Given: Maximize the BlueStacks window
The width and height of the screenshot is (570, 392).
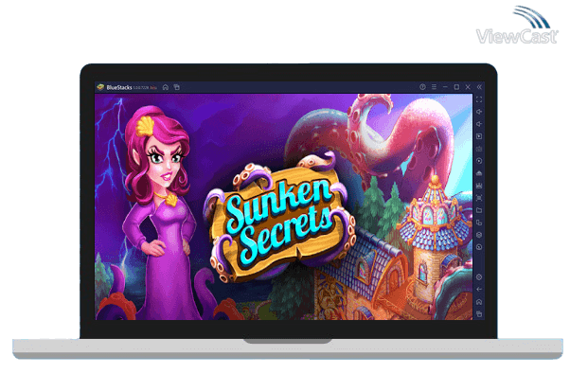Looking at the screenshot, I should 456,87.
